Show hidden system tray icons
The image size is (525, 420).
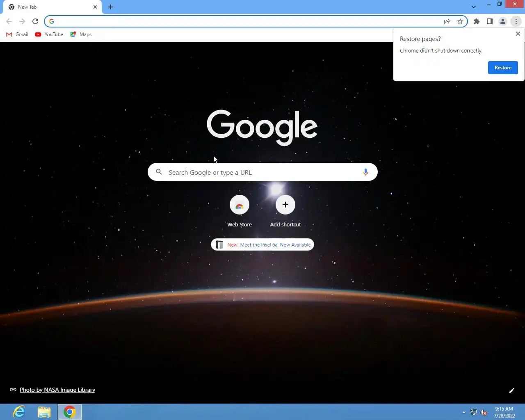click(x=463, y=412)
